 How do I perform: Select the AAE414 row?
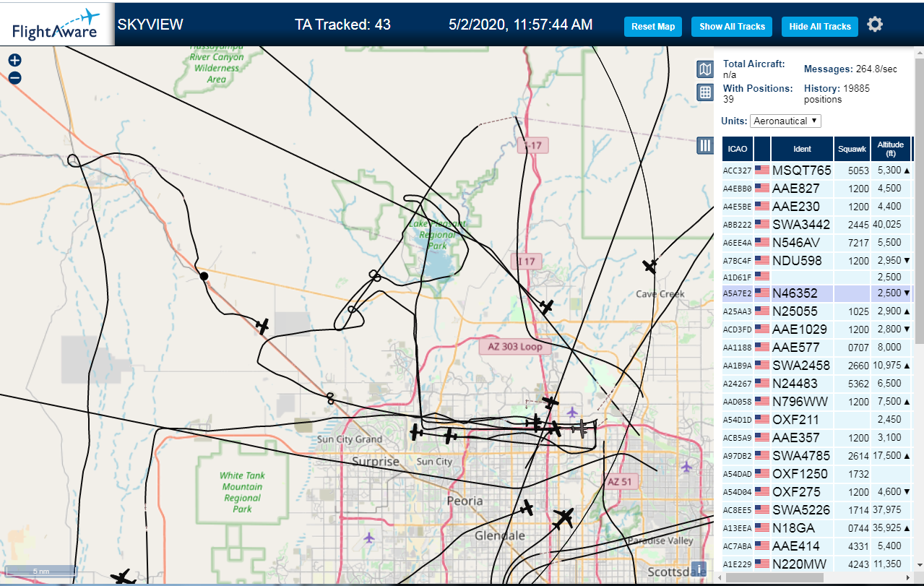point(817,546)
